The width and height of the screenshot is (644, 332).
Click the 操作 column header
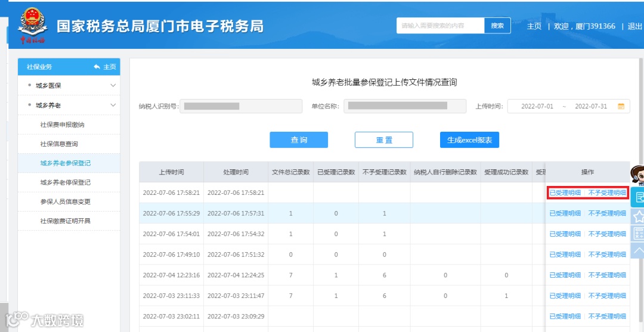588,172
